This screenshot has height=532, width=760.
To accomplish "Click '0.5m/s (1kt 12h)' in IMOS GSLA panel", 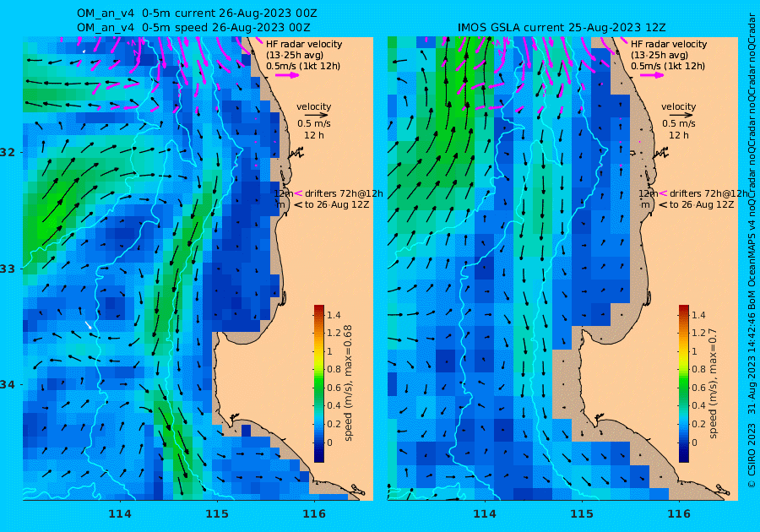I will (667, 67).
